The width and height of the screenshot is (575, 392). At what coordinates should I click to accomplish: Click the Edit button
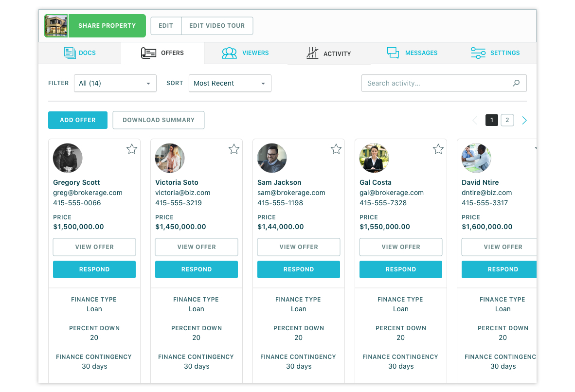click(x=166, y=26)
